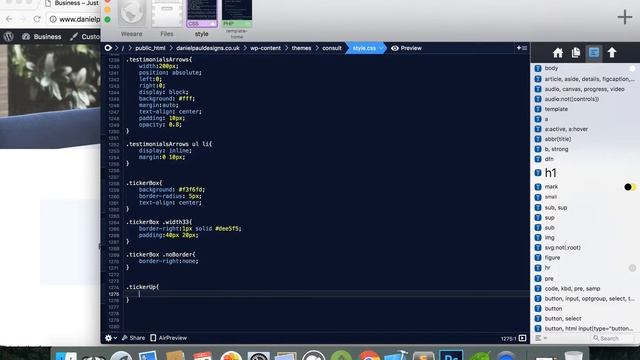This screenshot has width=640, height=360.
Task: Click the Business dashboard icon in WordPress bar
Action: pos(26,37)
